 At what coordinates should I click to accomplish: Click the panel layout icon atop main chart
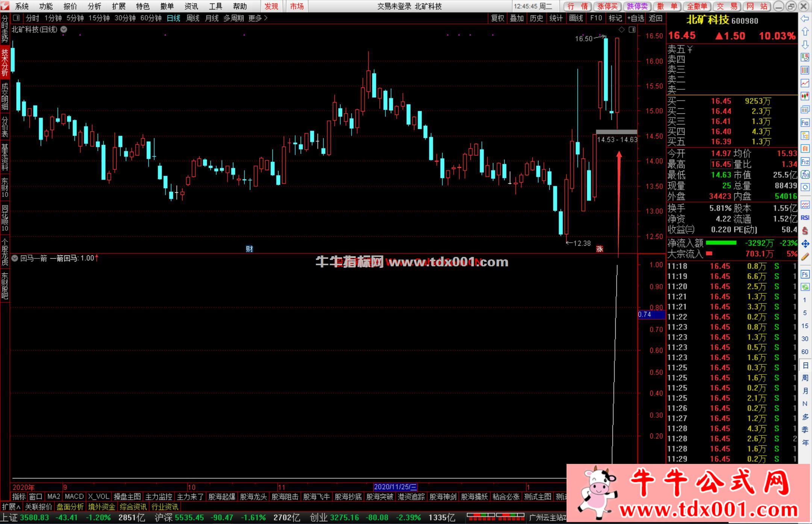click(x=632, y=30)
